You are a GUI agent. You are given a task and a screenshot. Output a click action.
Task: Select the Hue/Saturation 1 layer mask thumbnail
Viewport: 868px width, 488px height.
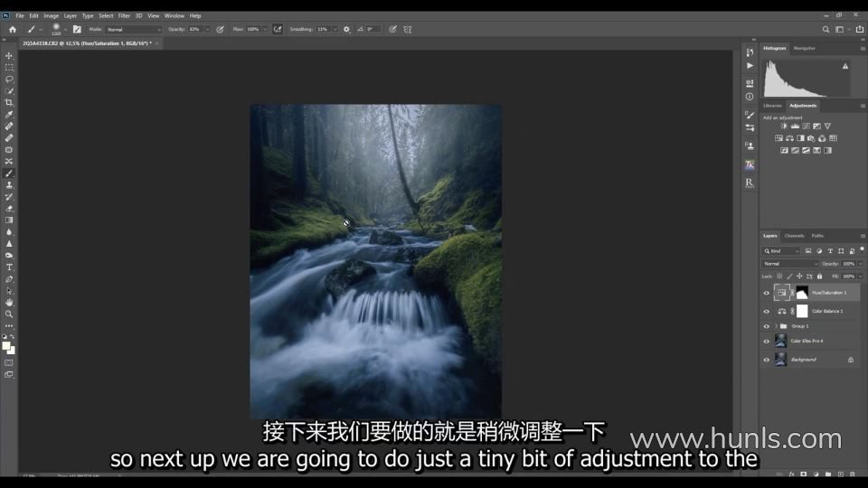point(802,293)
